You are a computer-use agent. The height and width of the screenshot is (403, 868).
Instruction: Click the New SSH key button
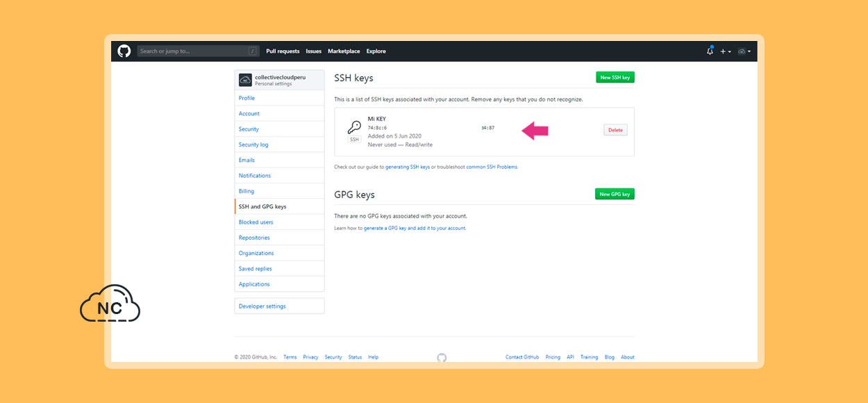(x=615, y=78)
